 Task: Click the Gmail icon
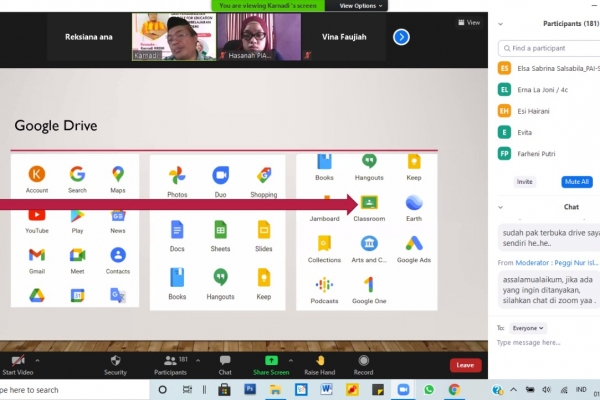point(37,255)
